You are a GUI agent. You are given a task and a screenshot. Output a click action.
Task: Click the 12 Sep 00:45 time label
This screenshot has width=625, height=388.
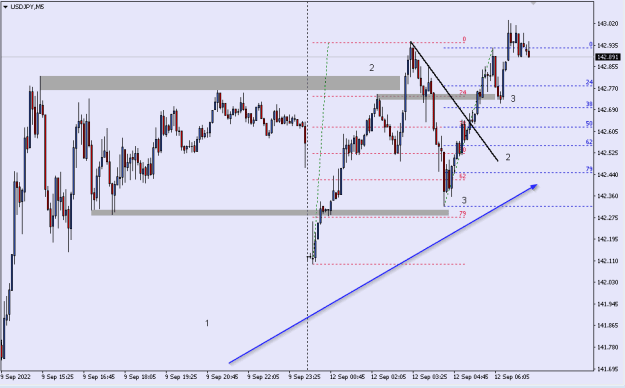pyautogui.click(x=347, y=376)
